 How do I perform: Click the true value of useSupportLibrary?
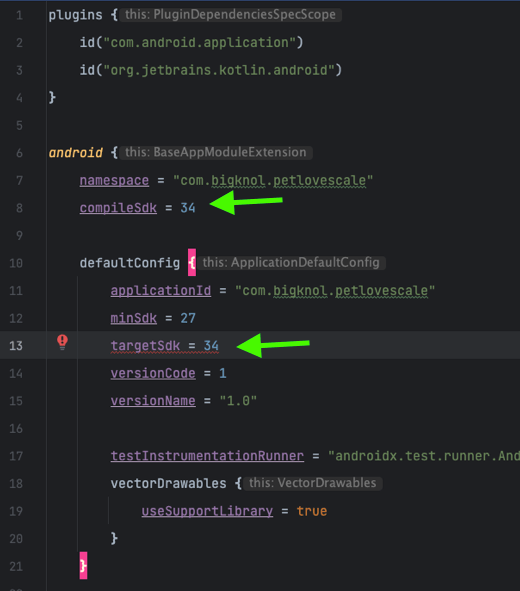312,511
